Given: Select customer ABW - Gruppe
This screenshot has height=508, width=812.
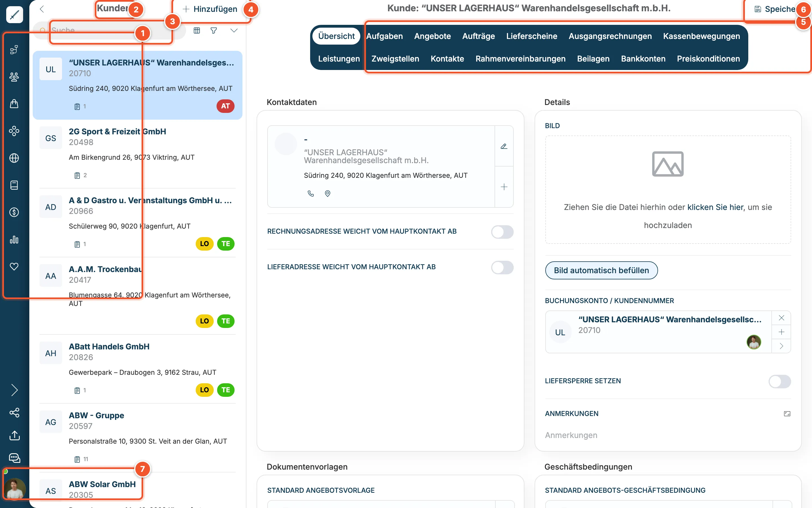Looking at the screenshot, I should [x=138, y=437].
